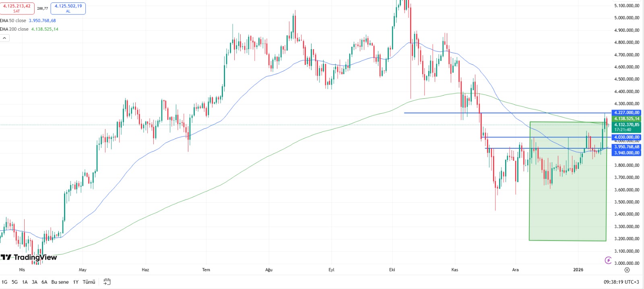This screenshot has width=644, height=289.
Task: Switch to the 5G time range
Action: [x=14, y=282]
